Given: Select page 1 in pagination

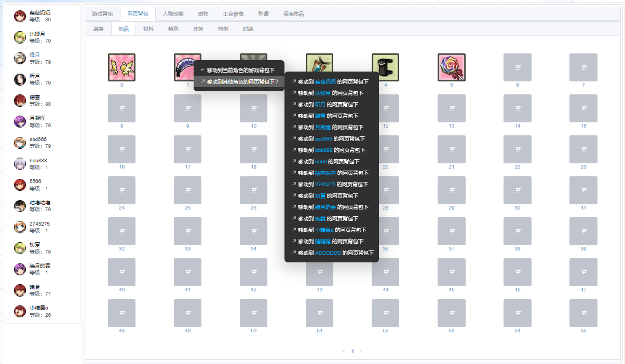Looking at the screenshot, I should coord(352,351).
